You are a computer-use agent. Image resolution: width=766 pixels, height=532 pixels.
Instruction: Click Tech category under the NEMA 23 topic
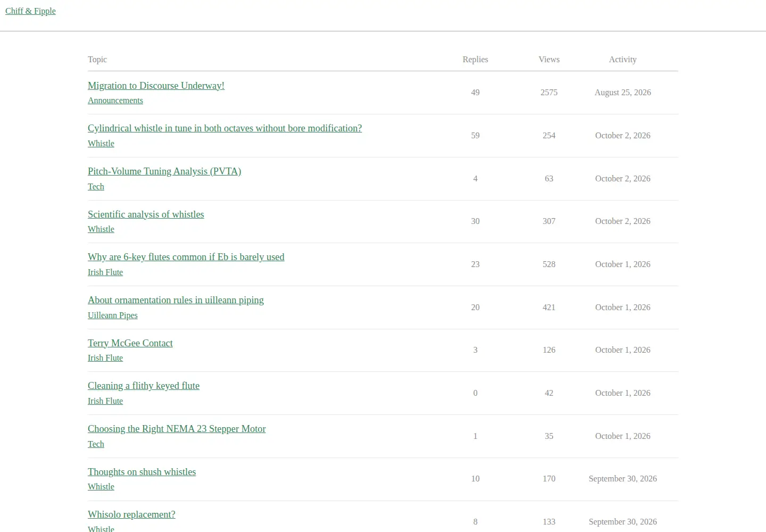click(x=96, y=444)
